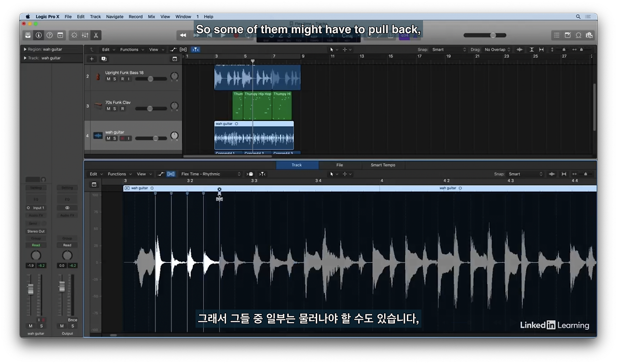
Task: Click the wah guitar track waveform icon
Action: (98, 136)
